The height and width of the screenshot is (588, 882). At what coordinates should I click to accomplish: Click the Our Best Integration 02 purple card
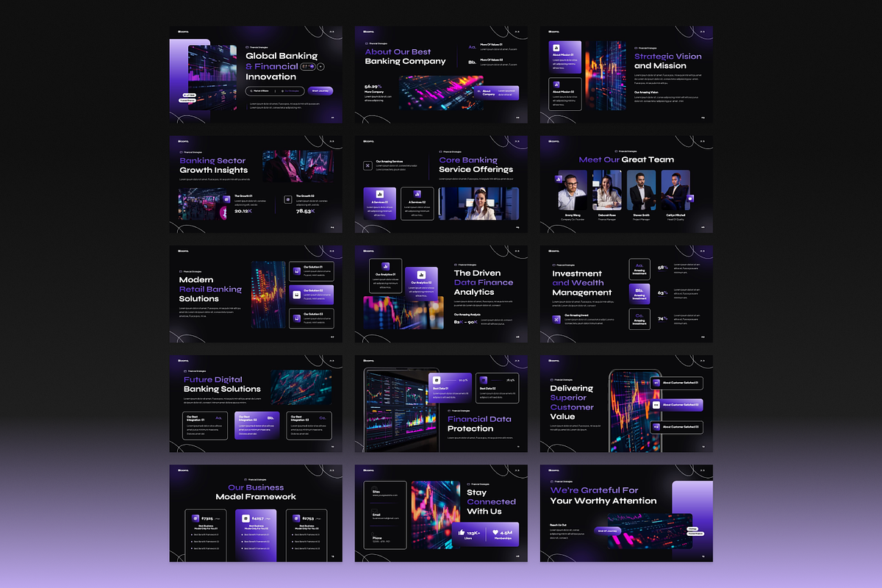[x=257, y=426]
